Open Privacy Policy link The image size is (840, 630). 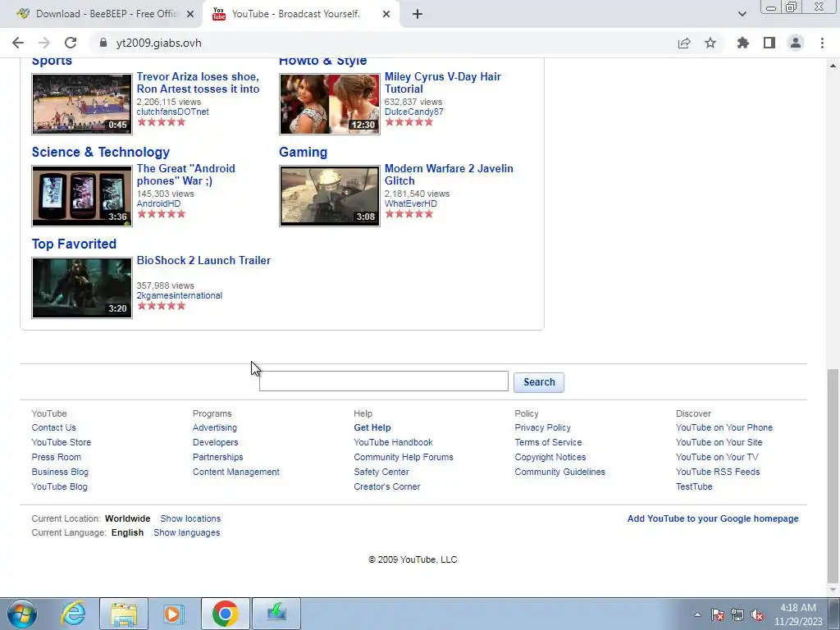coord(543,427)
